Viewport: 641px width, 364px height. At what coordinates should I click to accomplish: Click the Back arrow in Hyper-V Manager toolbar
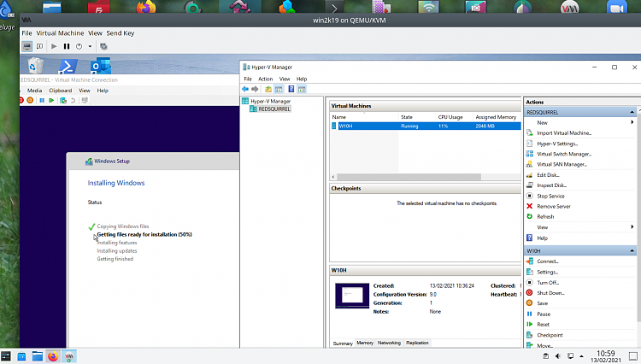tap(245, 89)
